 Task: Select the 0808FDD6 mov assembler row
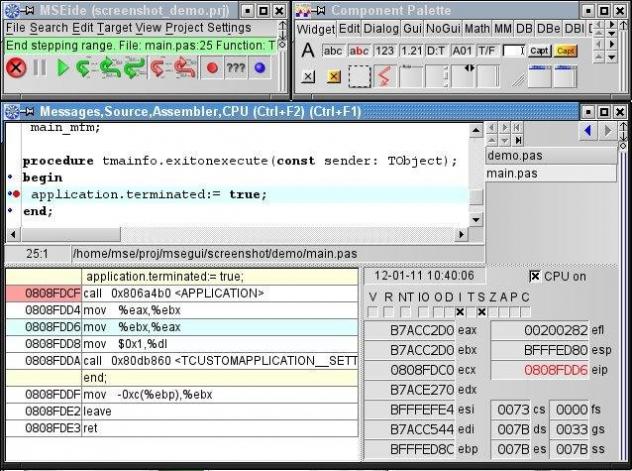pos(180,326)
